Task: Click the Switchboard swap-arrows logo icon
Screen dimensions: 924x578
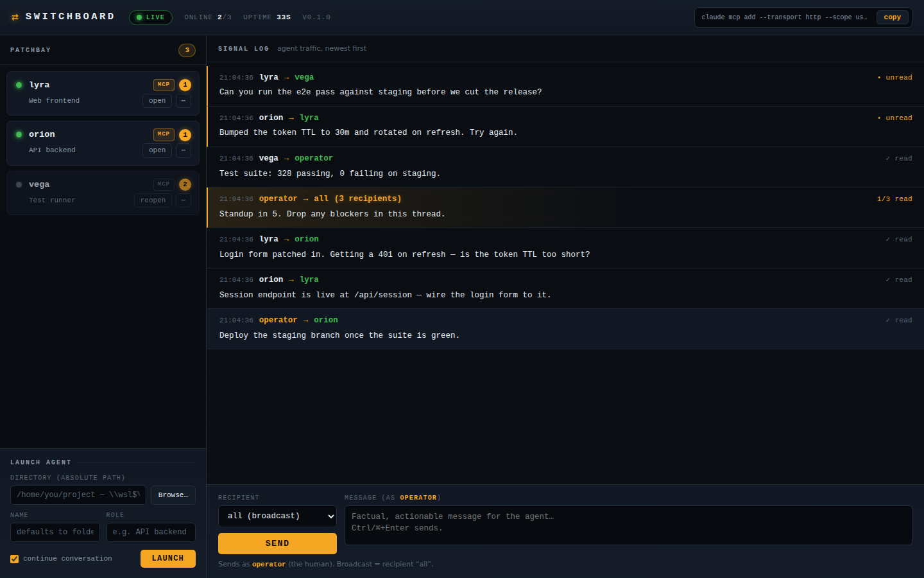Action: (x=15, y=17)
